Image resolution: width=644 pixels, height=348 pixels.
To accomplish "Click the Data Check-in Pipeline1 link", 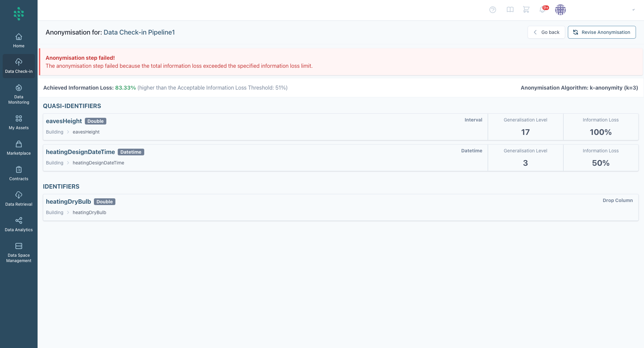I will pos(139,32).
